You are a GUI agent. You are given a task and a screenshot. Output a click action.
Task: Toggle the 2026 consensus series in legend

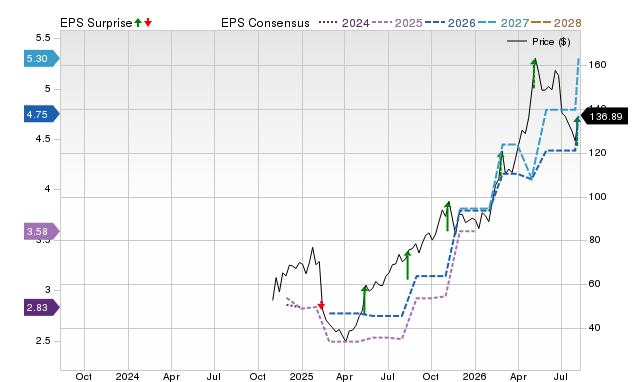click(x=450, y=23)
